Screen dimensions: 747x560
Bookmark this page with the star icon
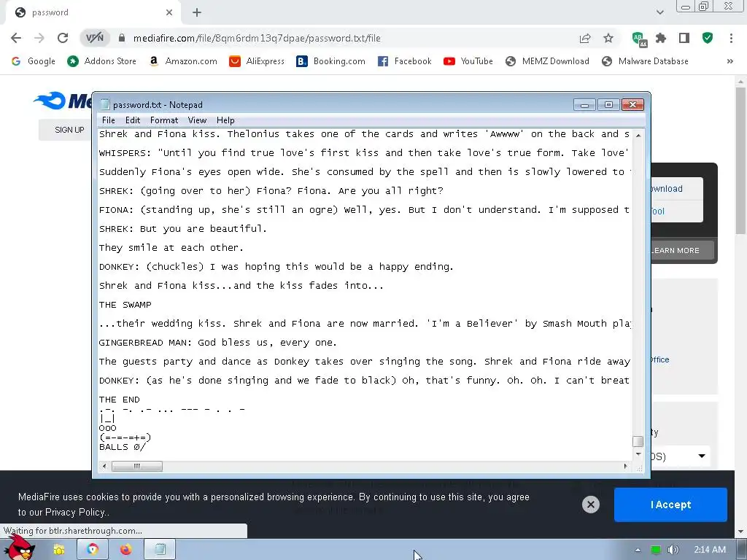tap(608, 38)
